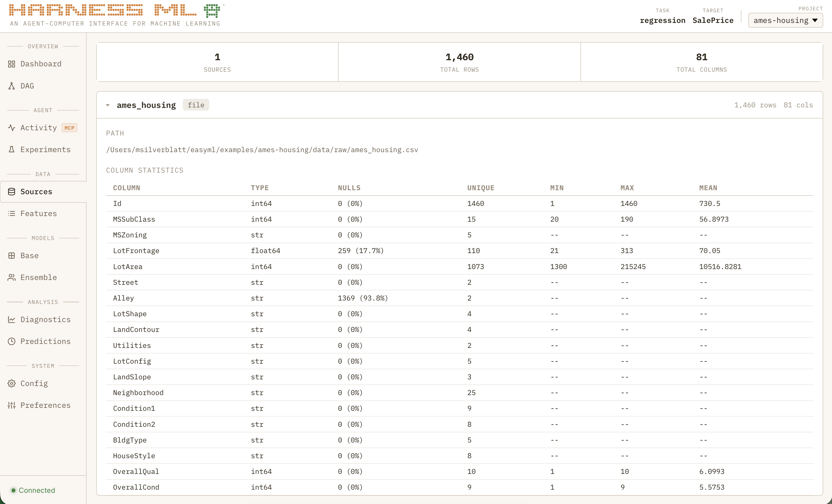Select the regression task label

click(x=663, y=20)
